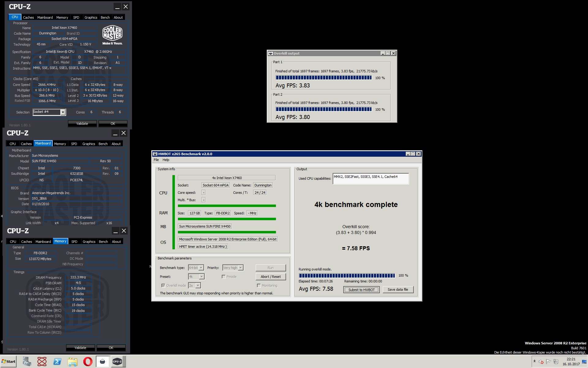
Task: Enable the Monitoring checkbox
Action: (x=259, y=286)
